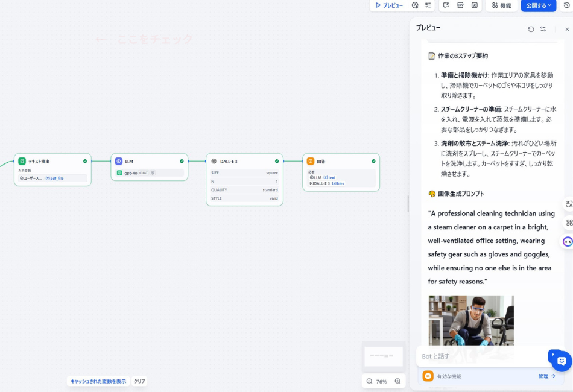Click the 管理 link in the chat footer
Image resolution: width=573 pixels, height=392 pixels.
(547, 376)
